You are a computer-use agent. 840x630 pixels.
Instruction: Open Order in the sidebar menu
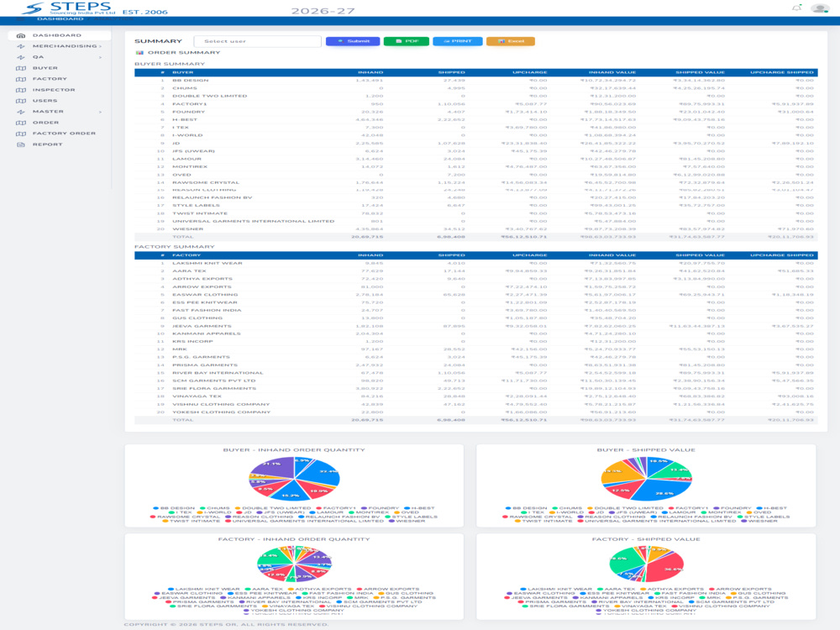tap(60, 123)
